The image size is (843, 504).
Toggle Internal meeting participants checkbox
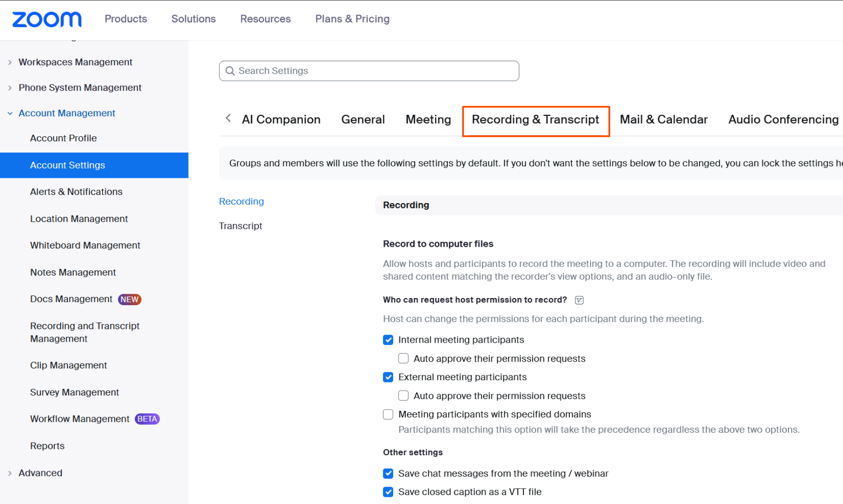[x=388, y=340]
